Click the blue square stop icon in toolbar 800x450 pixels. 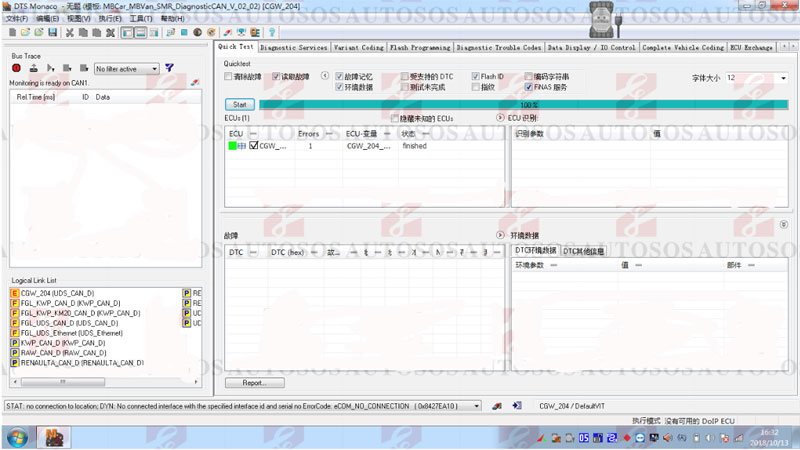pos(184,33)
